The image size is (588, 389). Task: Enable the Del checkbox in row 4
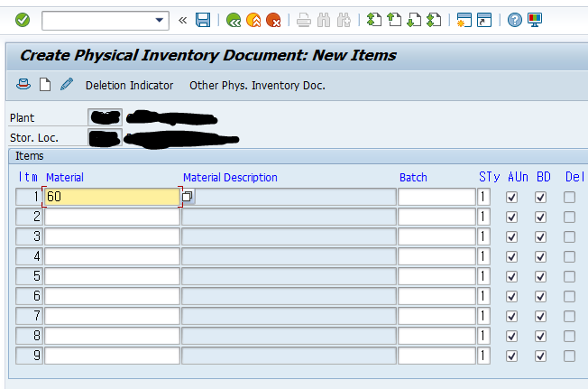(x=569, y=257)
